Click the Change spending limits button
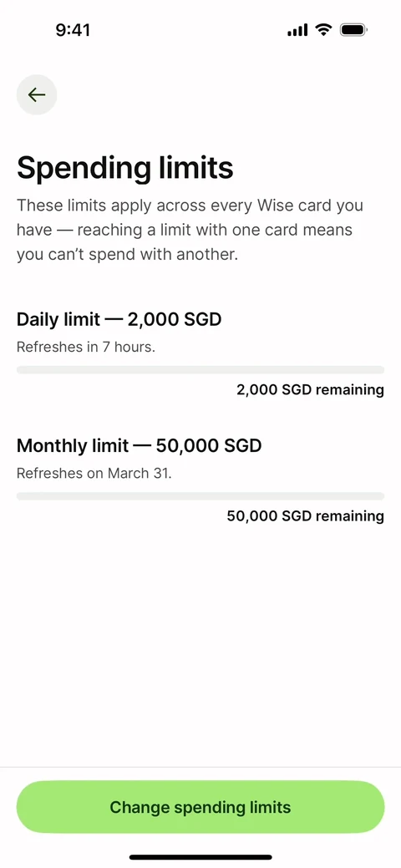401x868 pixels. click(200, 806)
